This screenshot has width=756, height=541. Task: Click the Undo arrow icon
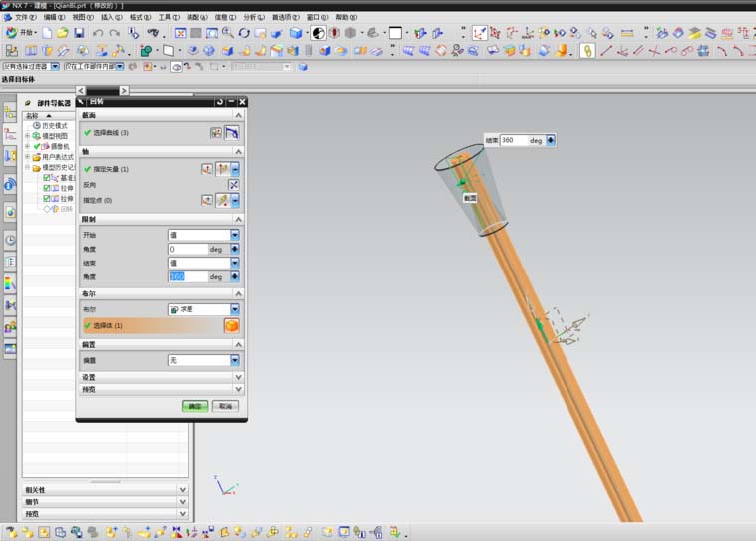click(x=99, y=33)
